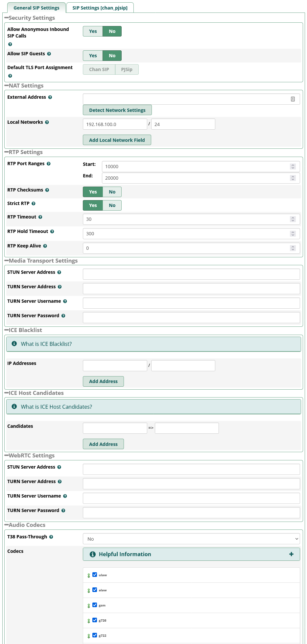
Task: Click the plus icon on Helpful Information
Action: (291, 554)
